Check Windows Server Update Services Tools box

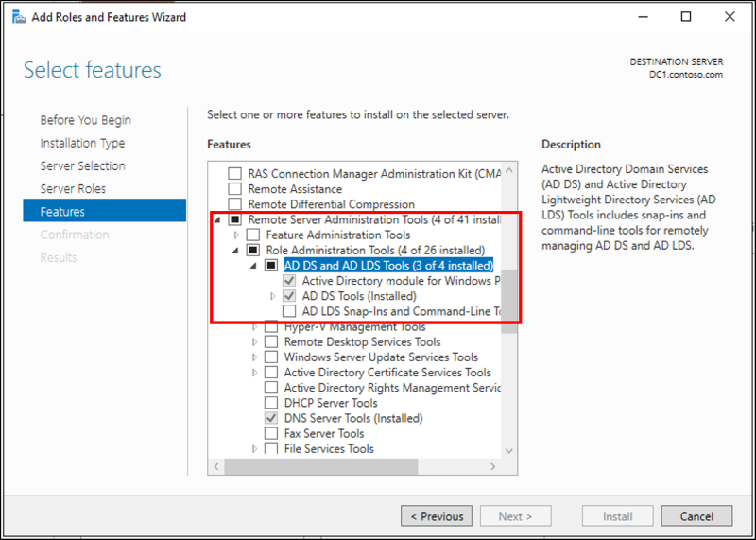[271, 357]
